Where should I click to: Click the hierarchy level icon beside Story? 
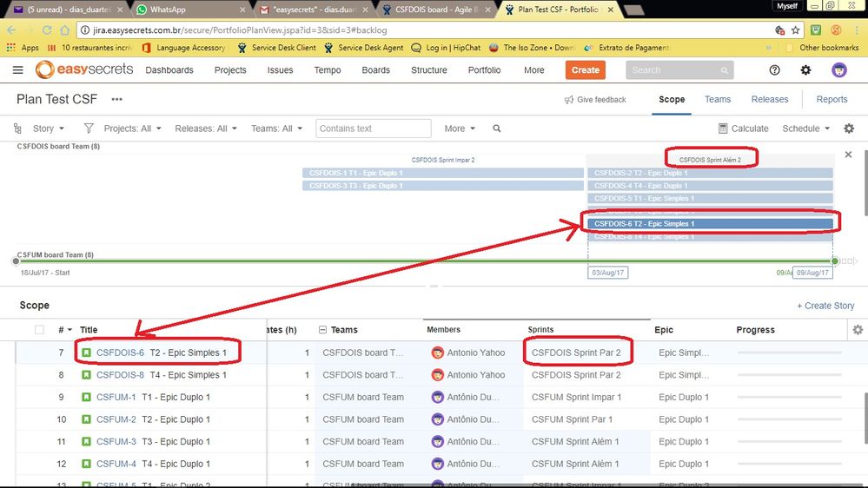tap(17, 129)
